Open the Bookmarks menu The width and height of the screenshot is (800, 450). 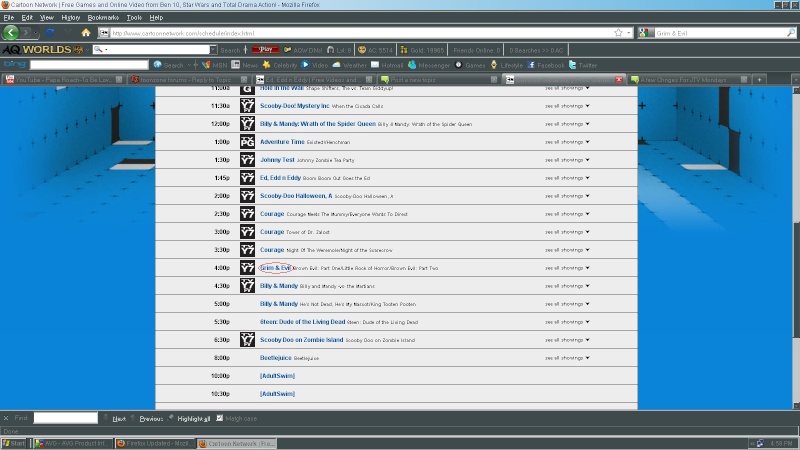point(103,17)
